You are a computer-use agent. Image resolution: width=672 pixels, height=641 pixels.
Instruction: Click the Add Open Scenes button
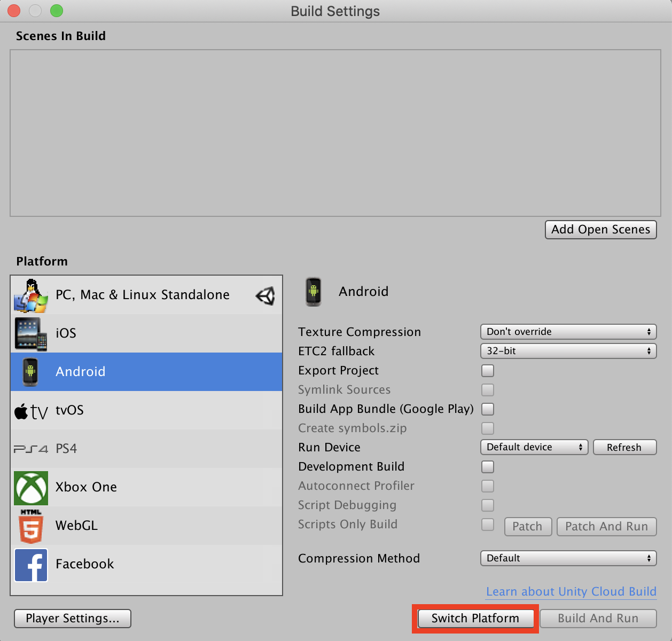[601, 230]
